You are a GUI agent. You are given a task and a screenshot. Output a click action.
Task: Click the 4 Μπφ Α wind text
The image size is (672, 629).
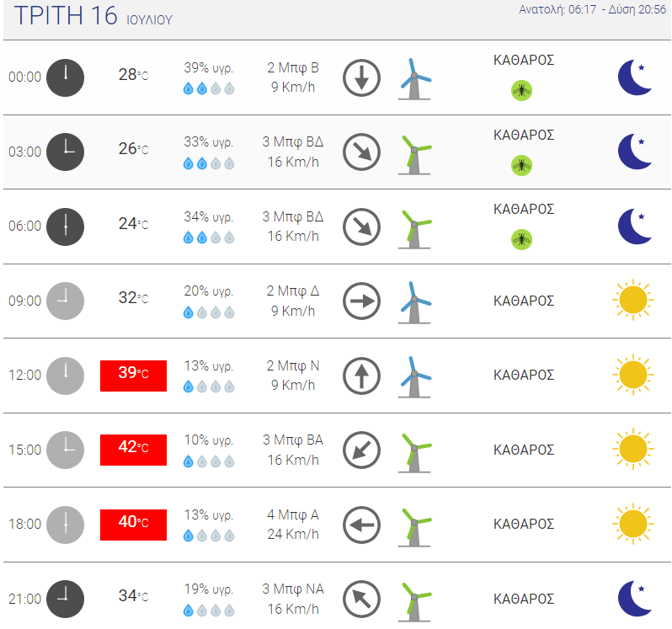293,514
